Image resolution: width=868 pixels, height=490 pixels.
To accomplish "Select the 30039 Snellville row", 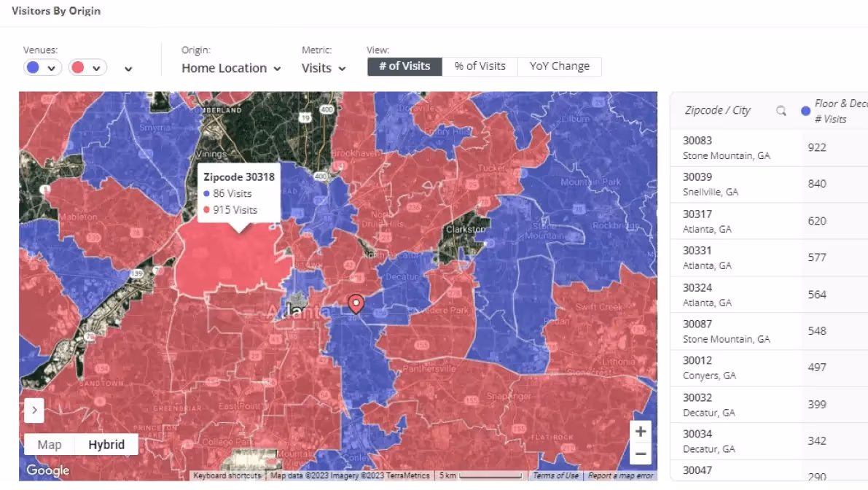I will point(769,184).
